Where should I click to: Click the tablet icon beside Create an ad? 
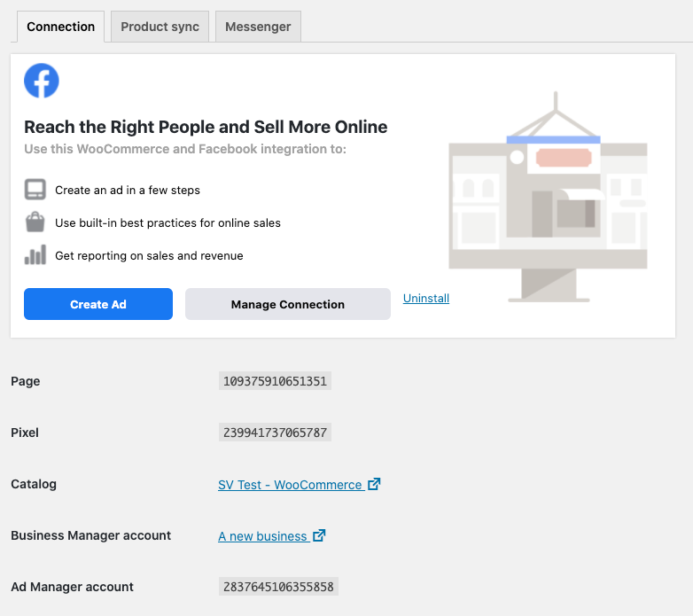pyautogui.click(x=35, y=190)
